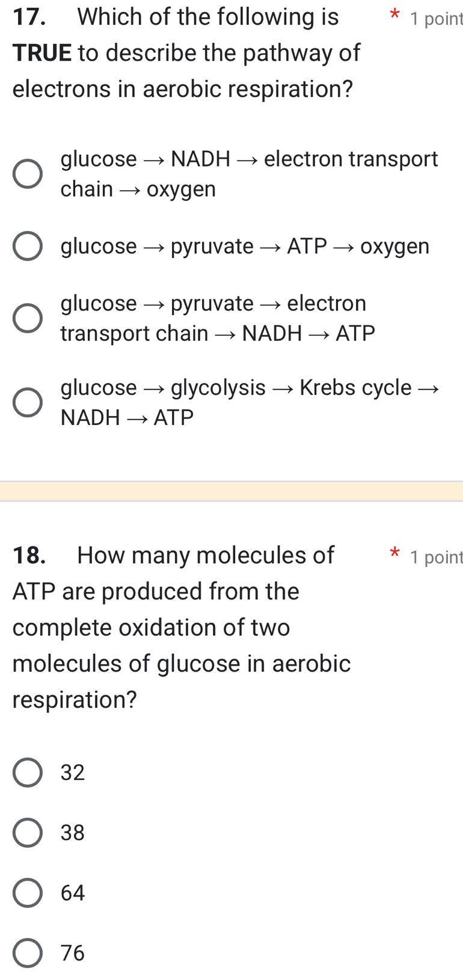
Task: Click the word 'oxygen' in the first option
Action: pyautogui.click(x=180, y=189)
